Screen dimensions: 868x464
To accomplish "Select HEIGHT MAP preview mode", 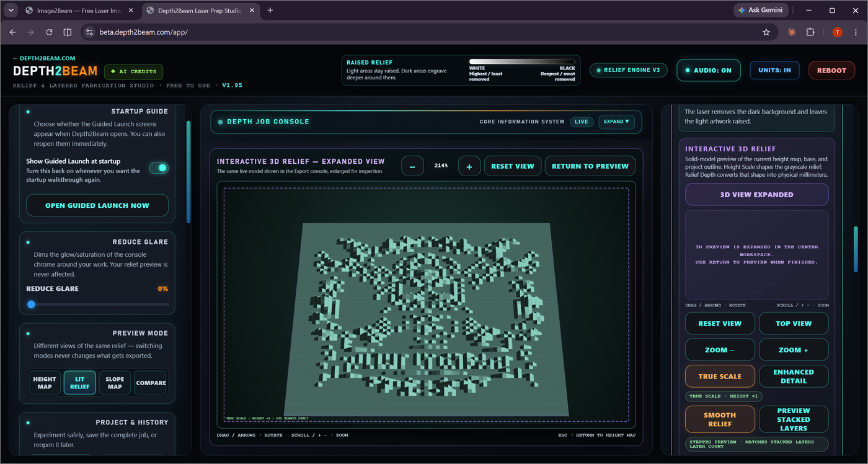I will click(45, 383).
